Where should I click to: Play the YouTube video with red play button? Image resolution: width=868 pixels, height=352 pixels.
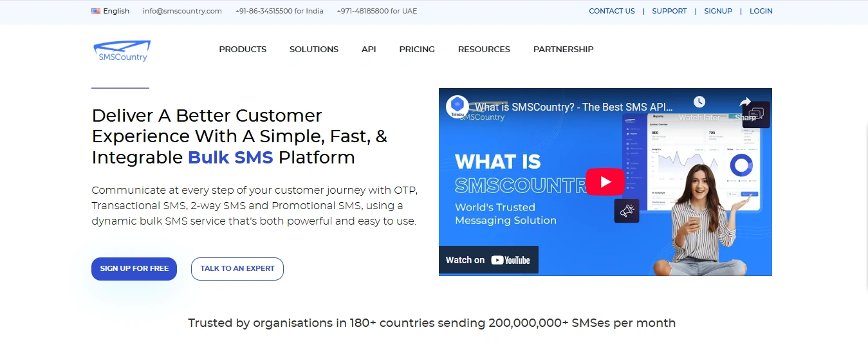point(605,182)
